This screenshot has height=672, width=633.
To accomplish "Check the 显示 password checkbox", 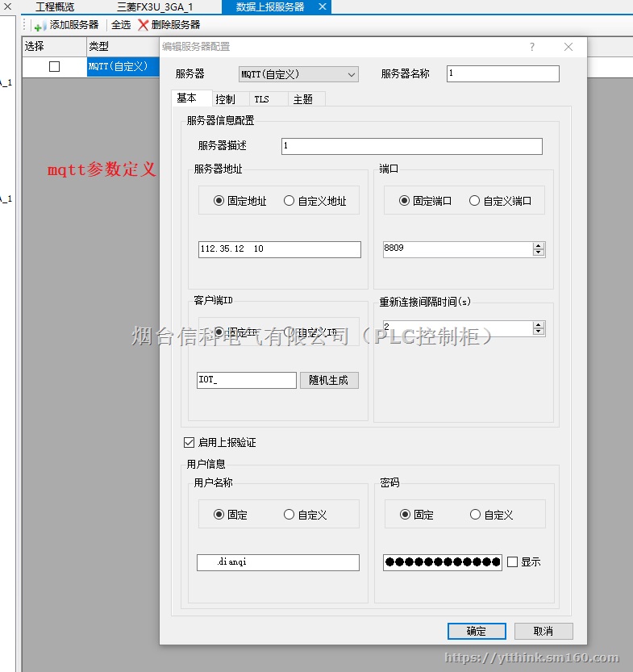I will [x=512, y=561].
